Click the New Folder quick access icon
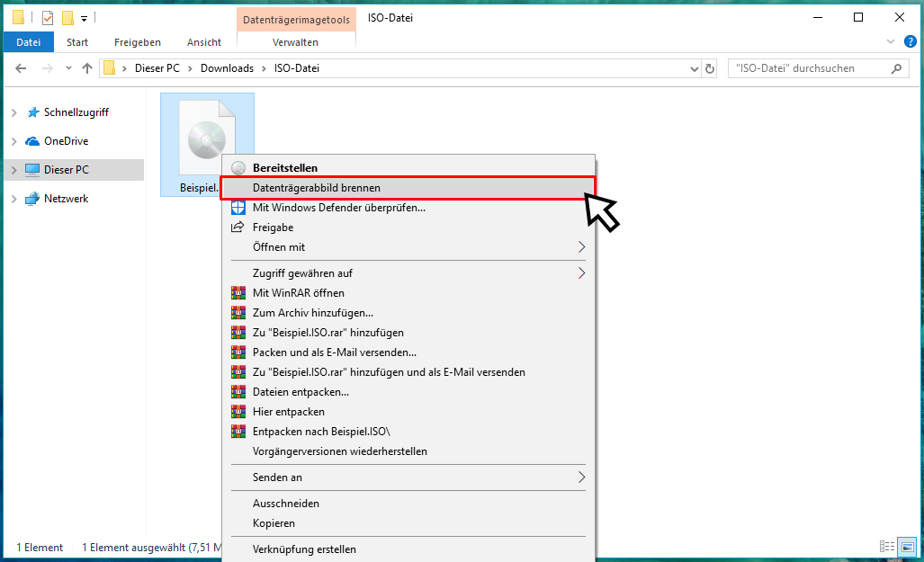 [67, 18]
